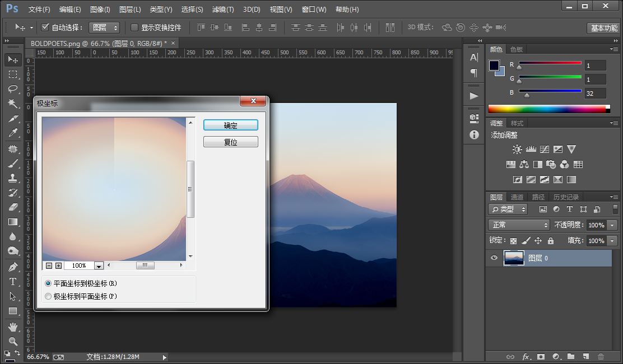Open the 滤镜(T) menu

(223, 9)
